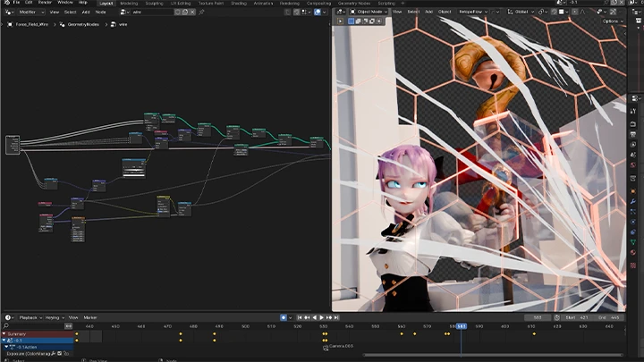Open the timeline Marker menu
Viewport: 644px width, 362px height.
(x=90, y=317)
